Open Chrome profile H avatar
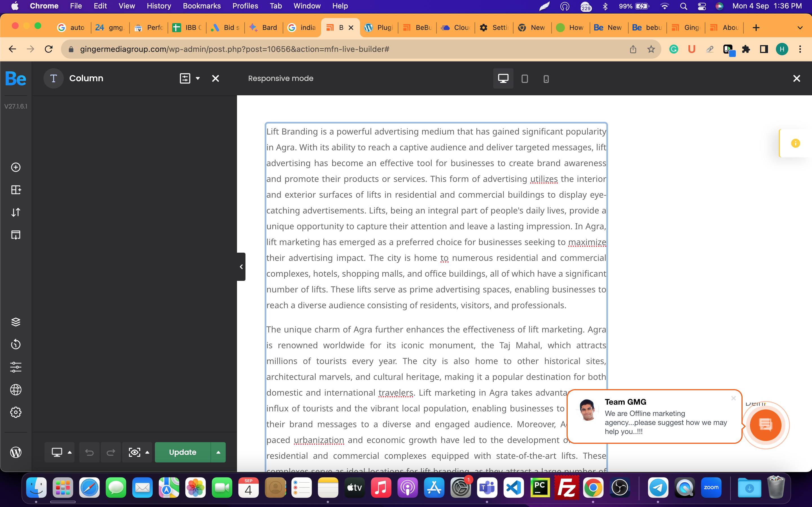 point(782,49)
